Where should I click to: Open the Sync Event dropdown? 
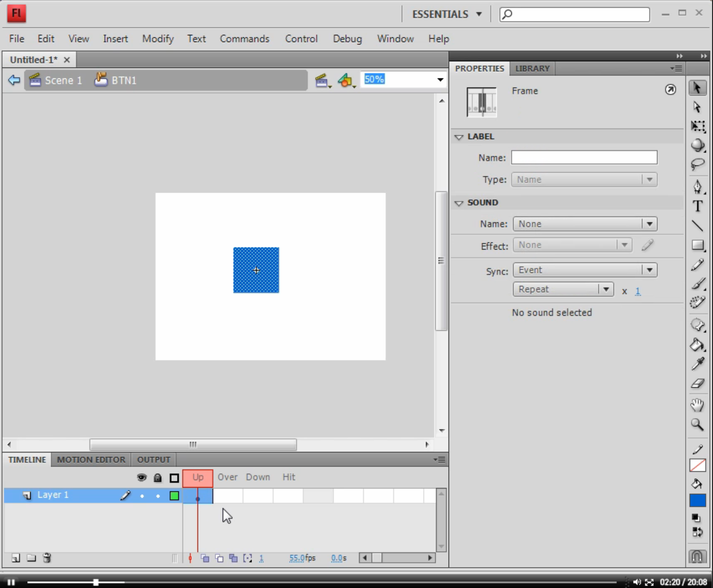pyautogui.click(x=585, y=270)
